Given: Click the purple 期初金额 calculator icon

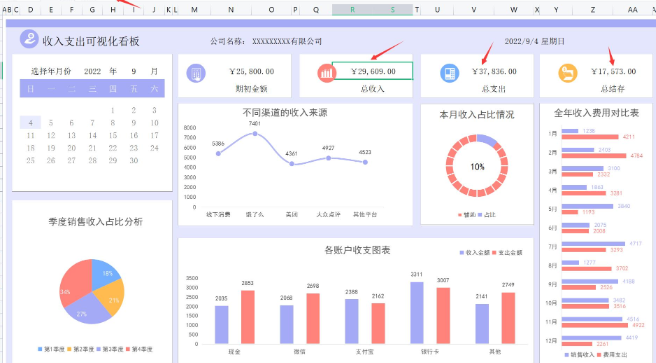Looking at the screenshot, I should click(x=195, y=73).
